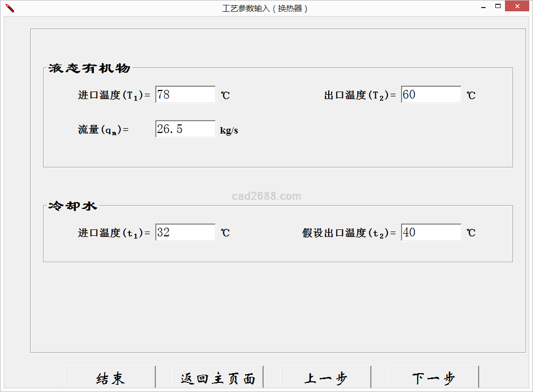Click the 假设出口温度(t2)= label
This screenshot has width=533, height=392.
click(349, 233)
